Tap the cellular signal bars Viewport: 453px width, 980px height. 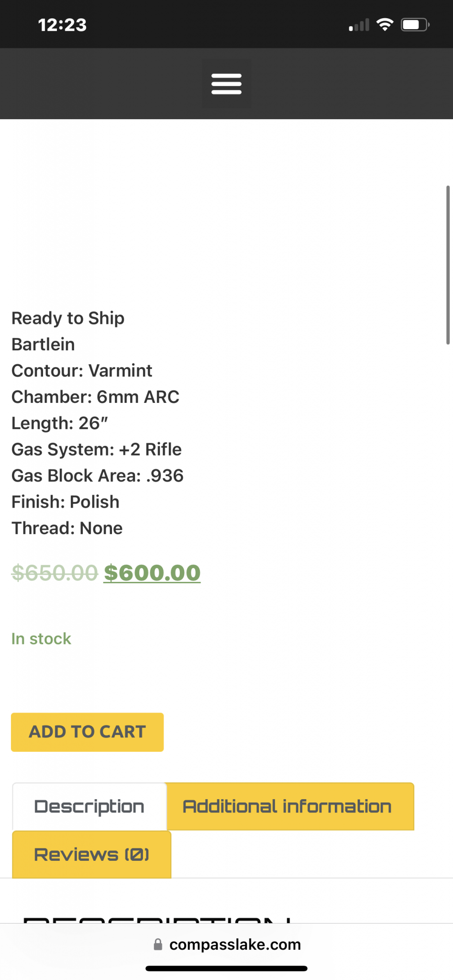pyautogui.click(x=359, y=25)
